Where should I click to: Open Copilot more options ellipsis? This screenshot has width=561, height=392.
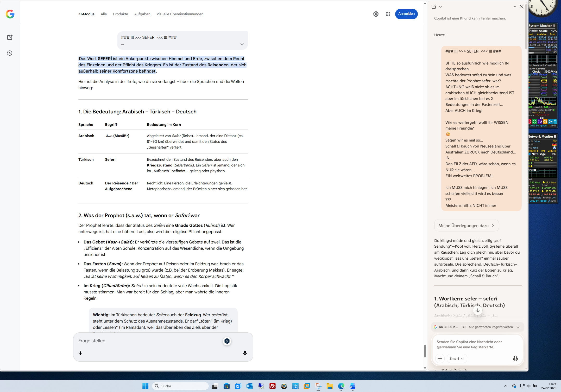click(x=514, y=7)
